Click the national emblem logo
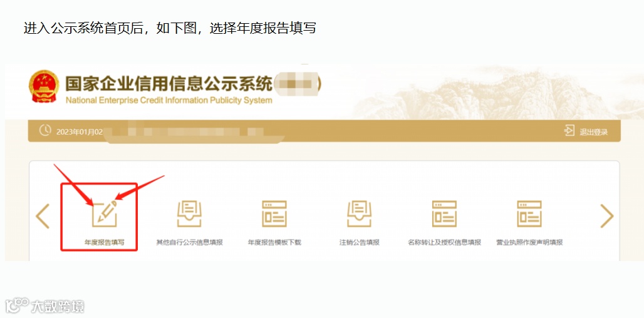Image resolution: width=644 pixels, height=318 pixels. [44, 86]
